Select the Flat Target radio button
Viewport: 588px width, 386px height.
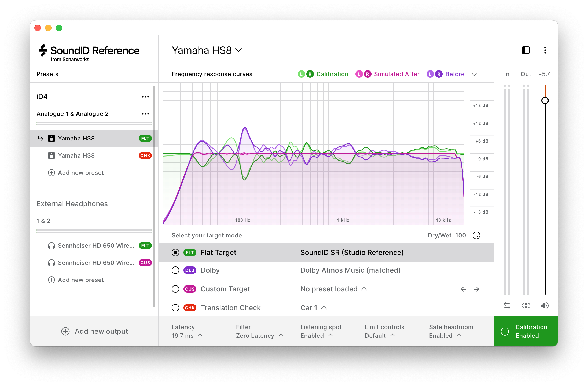(175, 253)
